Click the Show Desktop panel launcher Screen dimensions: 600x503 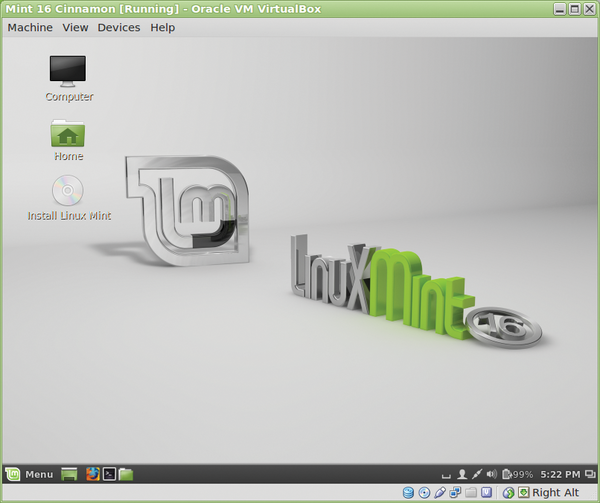69,474
